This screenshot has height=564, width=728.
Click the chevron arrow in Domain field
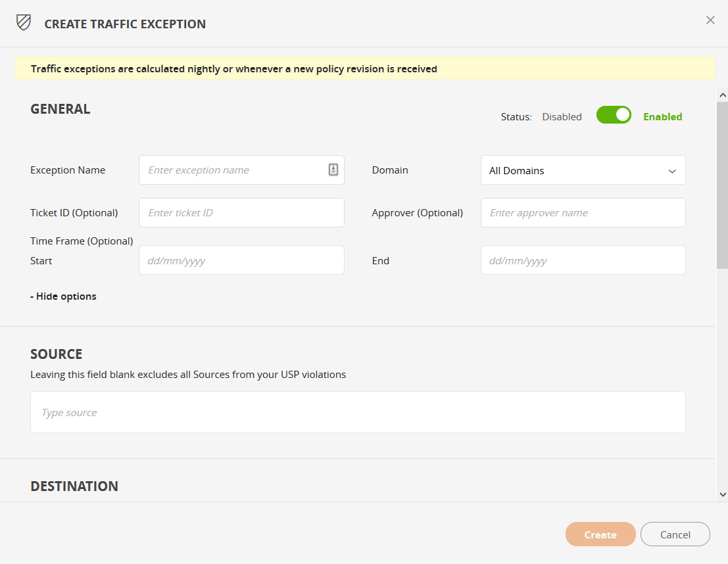(672, 171)
